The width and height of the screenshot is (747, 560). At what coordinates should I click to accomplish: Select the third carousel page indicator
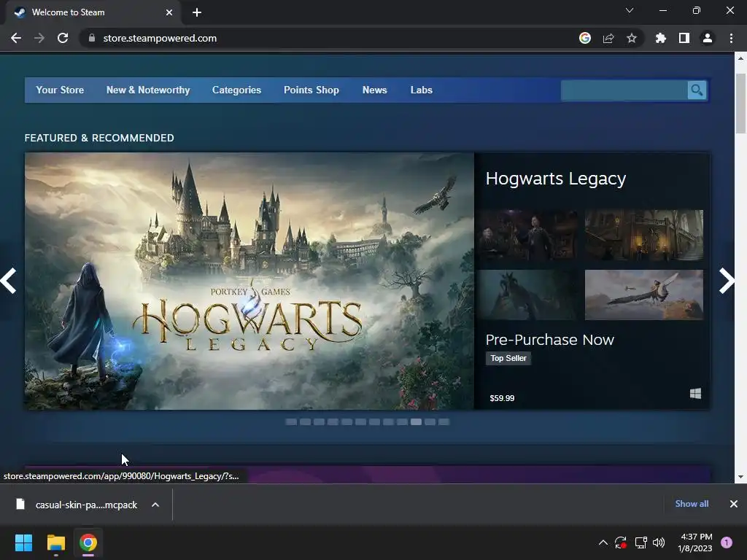click(x=319, y=422)
